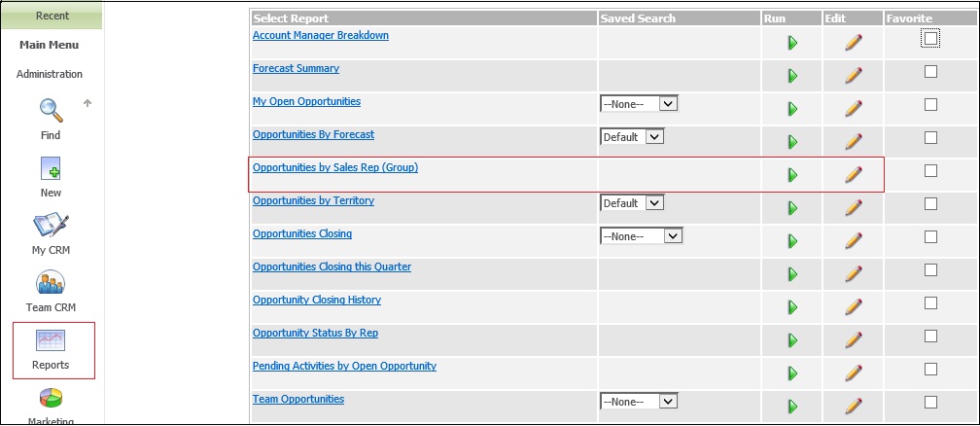Run the Opportunity Status By Rep report
The width and height of the screenshot is (980, 426).
(x=792, y=340)
